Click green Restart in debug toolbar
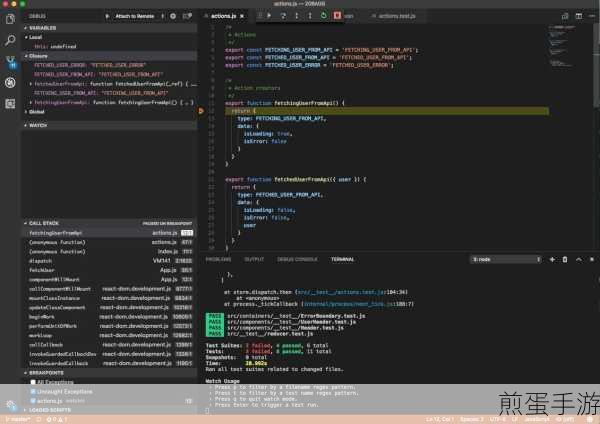Viewport: 600px width, 424px height. tap(324, 16)
